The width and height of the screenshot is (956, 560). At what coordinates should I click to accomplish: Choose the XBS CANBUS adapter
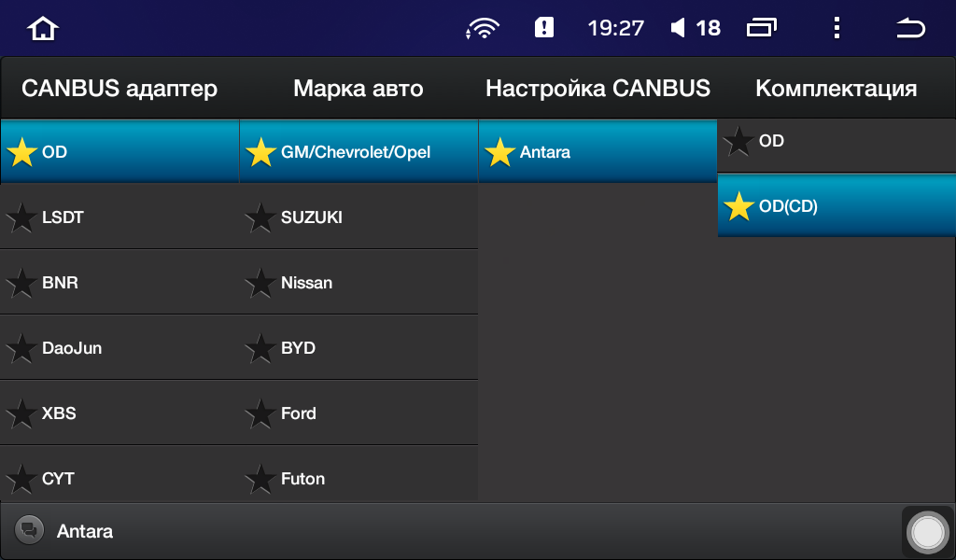(119, 413)
